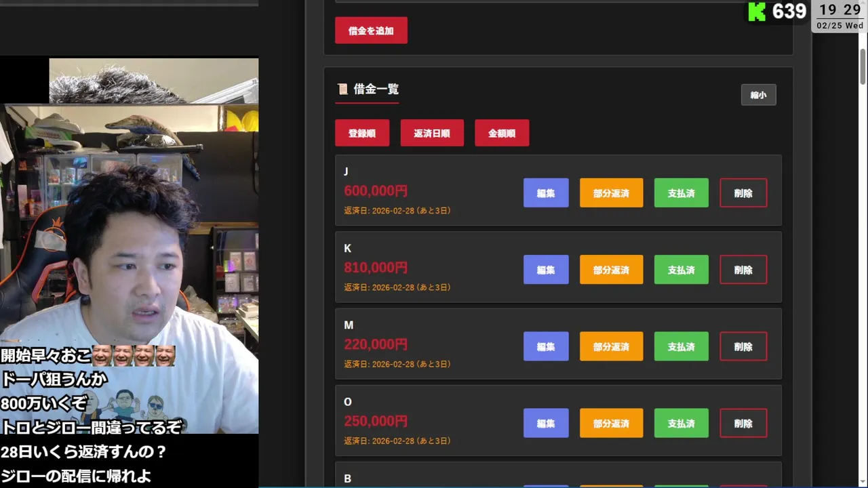
Task: Delete debt O with its 削除 button
Action: 743,423
